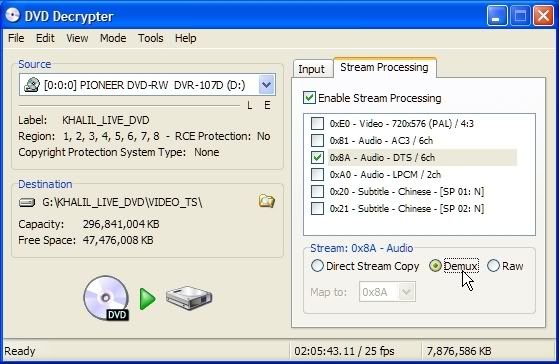Click the drive icon beside PIONEER DVD-RW
This screenshot has height=364, width=559.
click(32, 85)
